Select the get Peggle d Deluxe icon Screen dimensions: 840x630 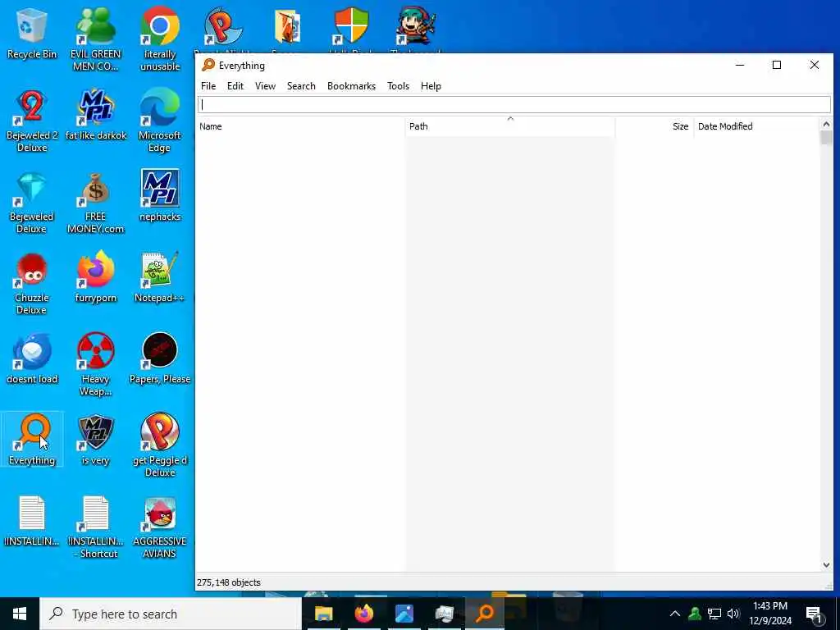point(160,445)
